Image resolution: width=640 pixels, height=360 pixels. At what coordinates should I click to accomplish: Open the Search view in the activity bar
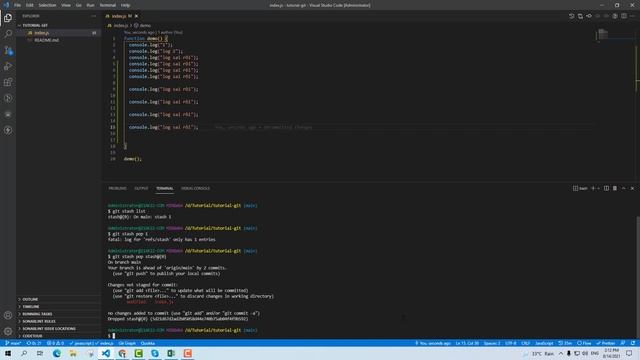[8, 34]
